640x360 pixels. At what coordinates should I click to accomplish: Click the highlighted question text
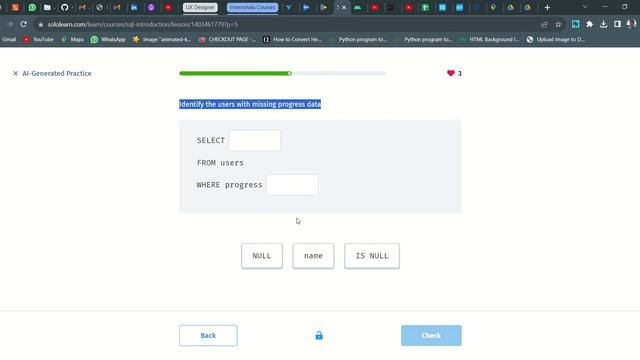click(x=250, y=104)
